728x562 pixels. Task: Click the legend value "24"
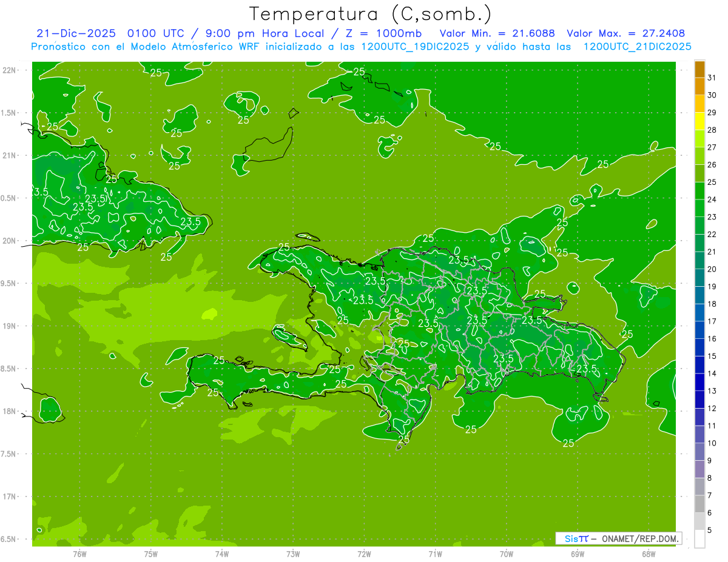click(x=712, y=199)
